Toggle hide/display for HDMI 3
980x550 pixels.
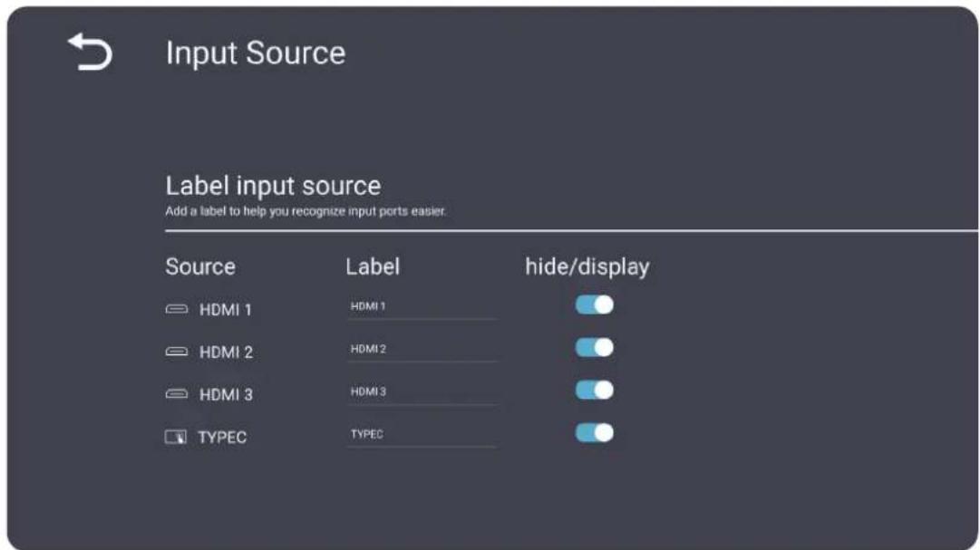595,390
